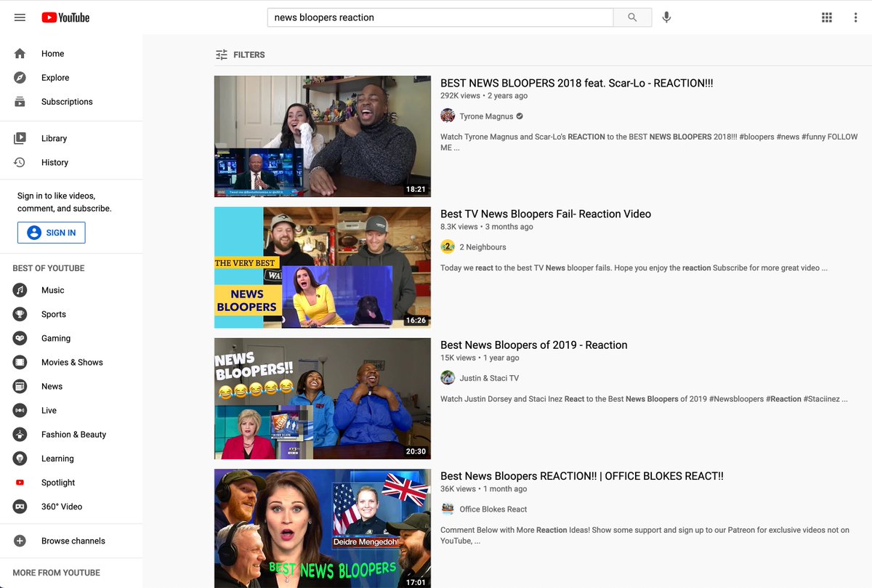The width and height of the screenshot is (872, 588).
Task: Open the settings three-dot menu
Action: tap(855, 17)
